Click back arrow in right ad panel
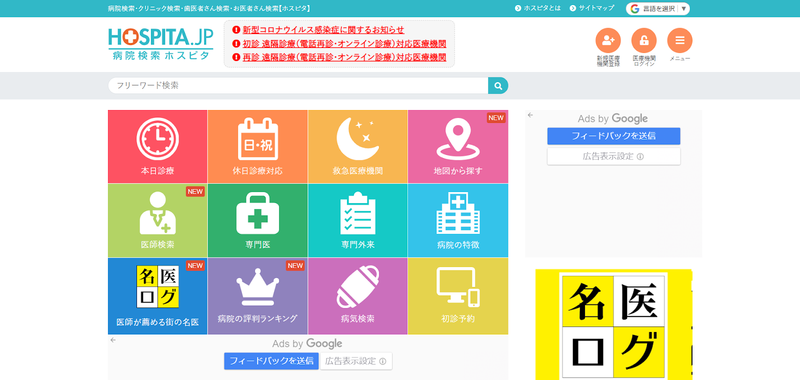Viewport: 800px width, 380px height. [x=530, y=115]
